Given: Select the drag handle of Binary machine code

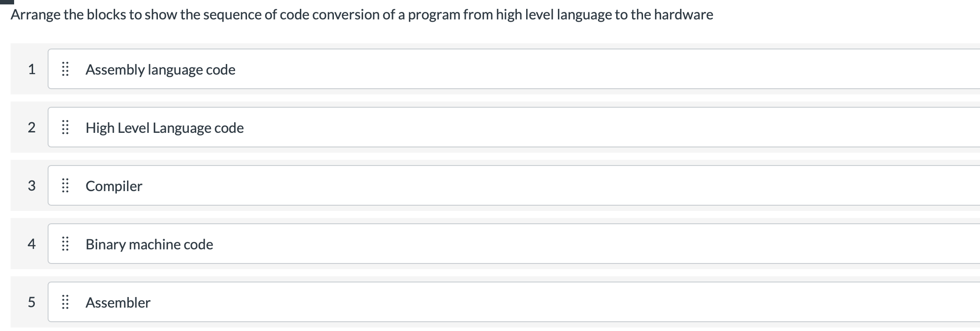Looking at the screenshot, I should point(65,244).
